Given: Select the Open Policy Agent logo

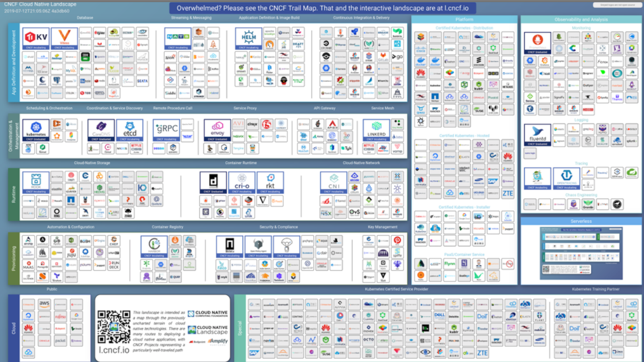Looking at the screenshot, I should (258, 246).
